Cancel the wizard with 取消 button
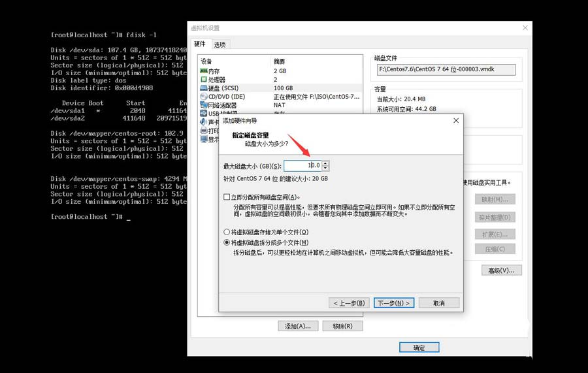 (439, 303)
